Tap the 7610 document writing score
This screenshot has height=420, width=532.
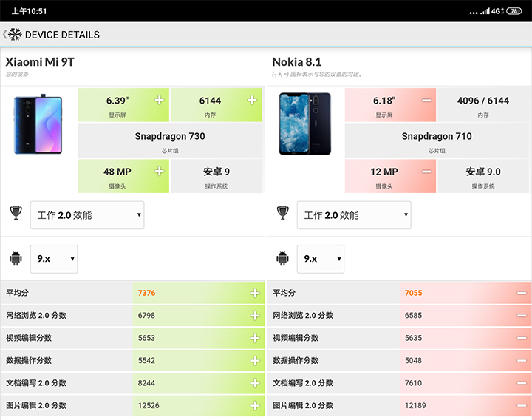413,383
